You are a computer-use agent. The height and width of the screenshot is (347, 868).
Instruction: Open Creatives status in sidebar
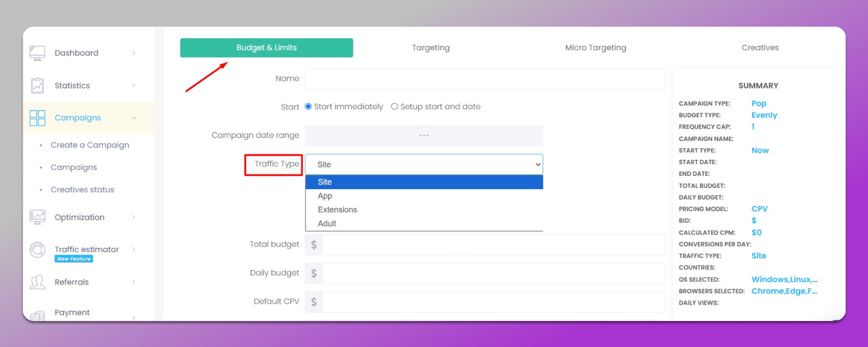click(82, 190)
